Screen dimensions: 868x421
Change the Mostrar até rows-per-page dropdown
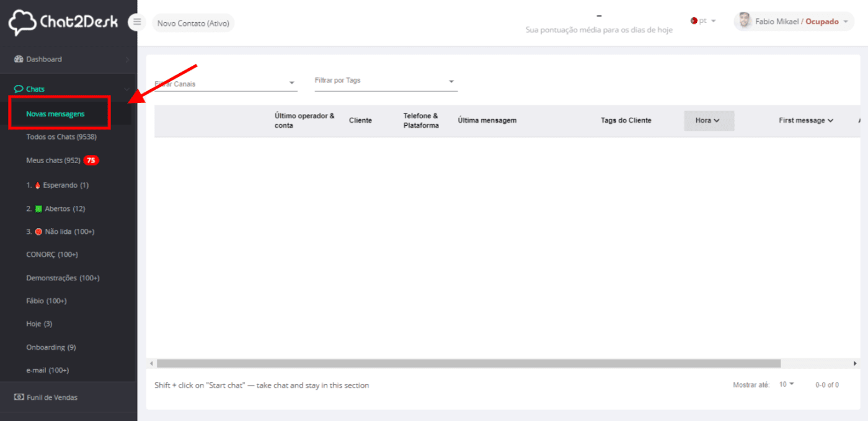(786, 385)
